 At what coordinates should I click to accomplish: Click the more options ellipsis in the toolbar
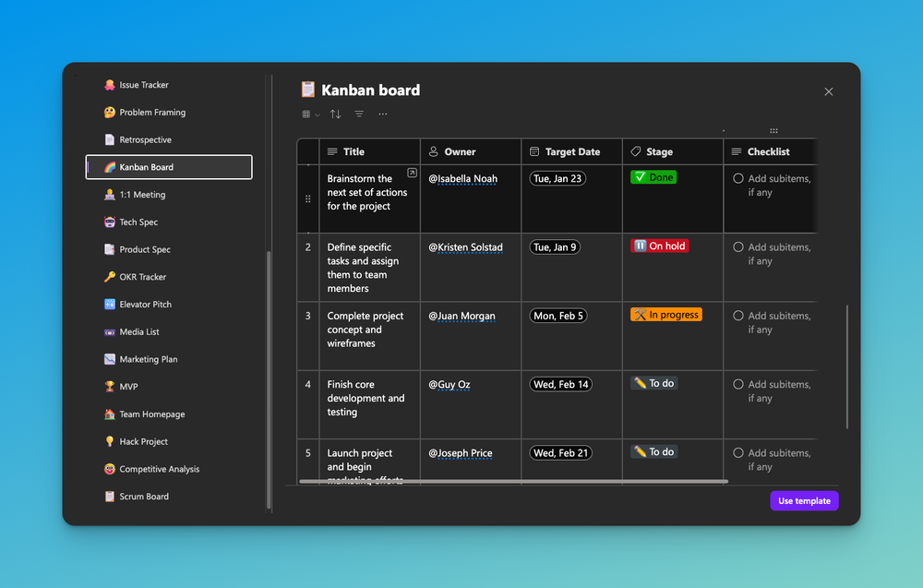pyautogui.click(x=382, y=113)
